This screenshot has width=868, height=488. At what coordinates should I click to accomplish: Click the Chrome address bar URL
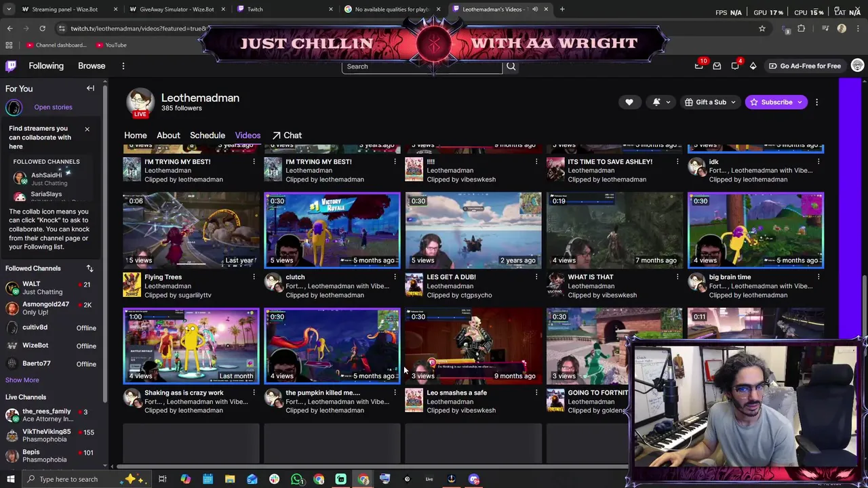coord(139,28)
